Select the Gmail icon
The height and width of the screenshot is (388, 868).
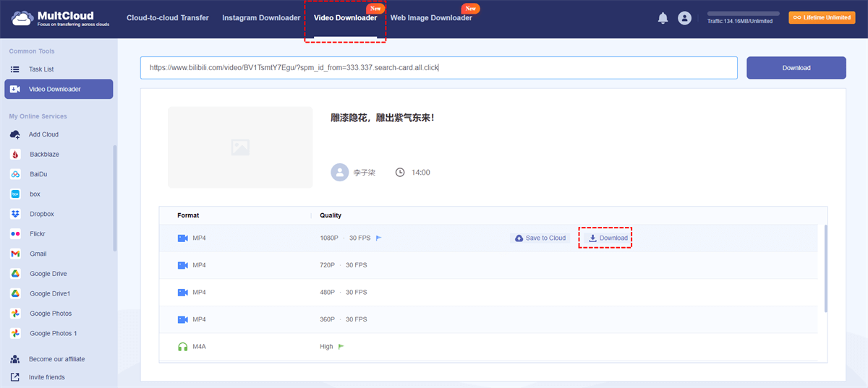pos(15,254)
